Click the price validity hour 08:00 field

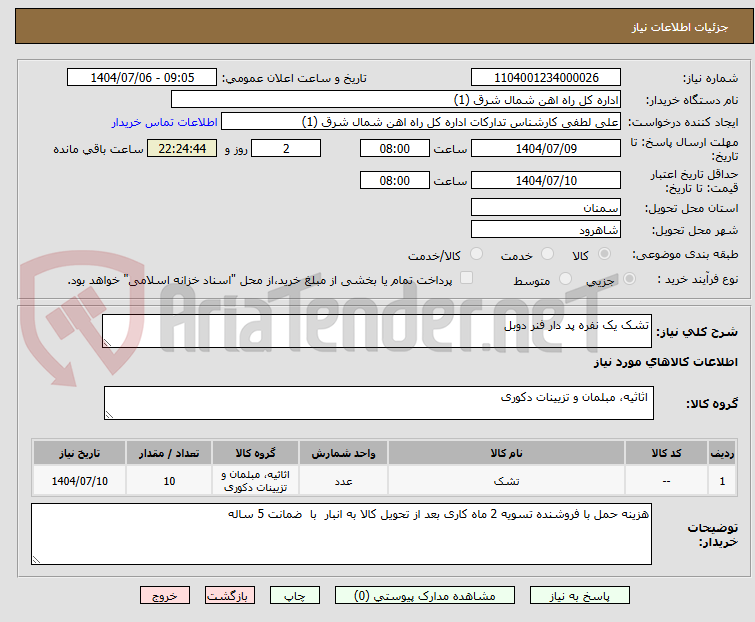tap(395, 180)
